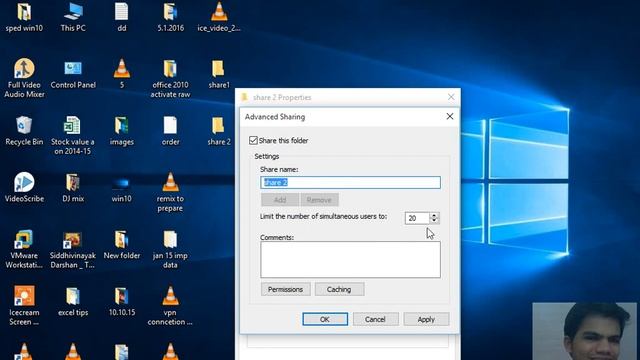The height and width of the screenshot is (360, 640).
Task: Decrease simultaneous users limit with down arrow
Action: tap(434, 221)
